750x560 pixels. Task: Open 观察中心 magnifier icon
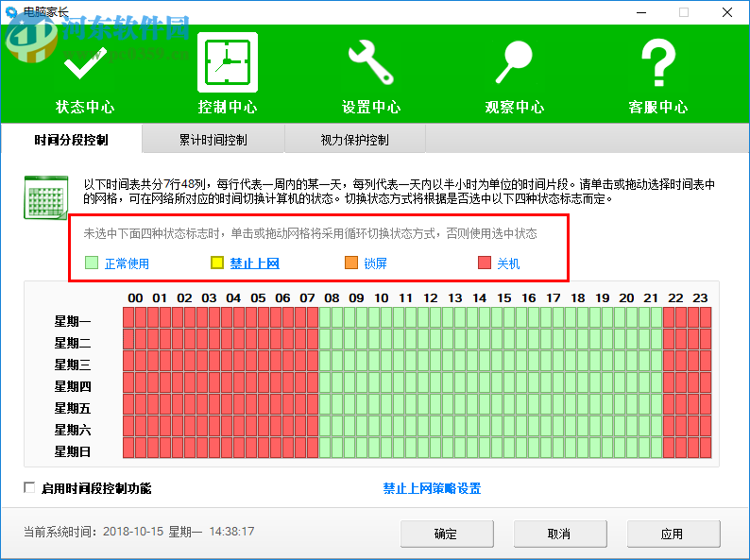514,62
